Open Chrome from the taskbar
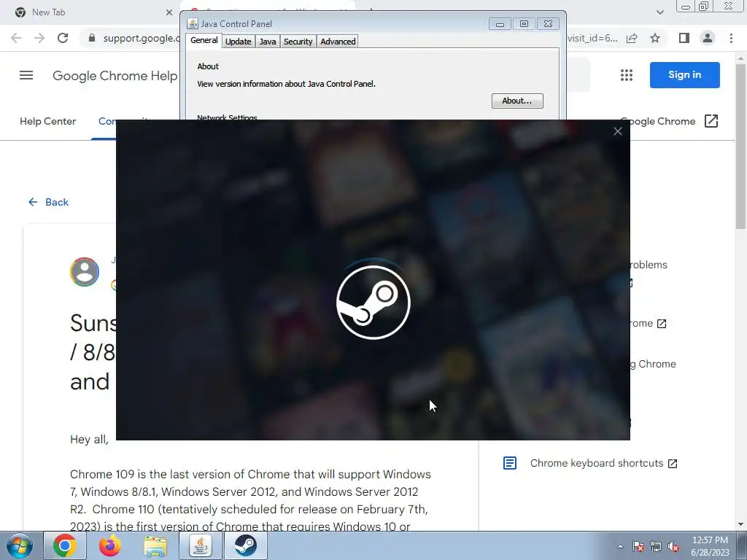Screen dimensions: 747x560 point(65,545)
